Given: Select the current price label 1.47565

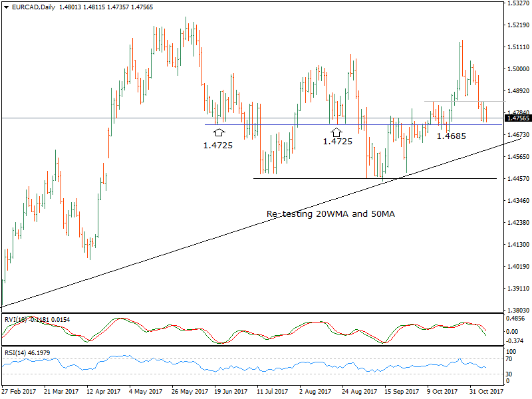Looking at the screenshot, I should [x=518, y=118].
